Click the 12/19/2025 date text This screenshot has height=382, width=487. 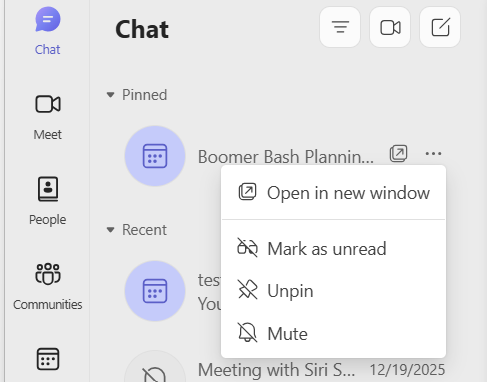point(407,370)
